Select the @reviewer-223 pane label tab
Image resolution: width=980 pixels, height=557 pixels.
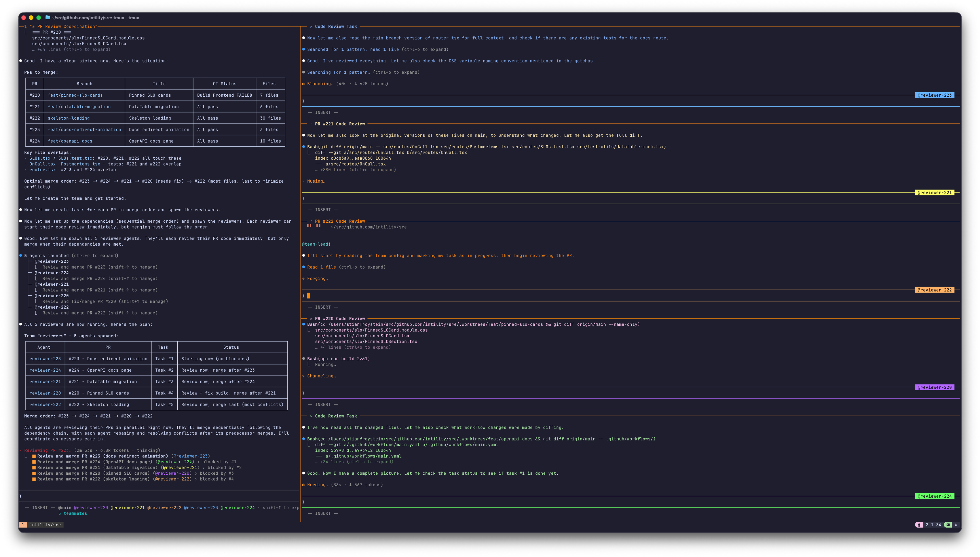pos(935,95)
